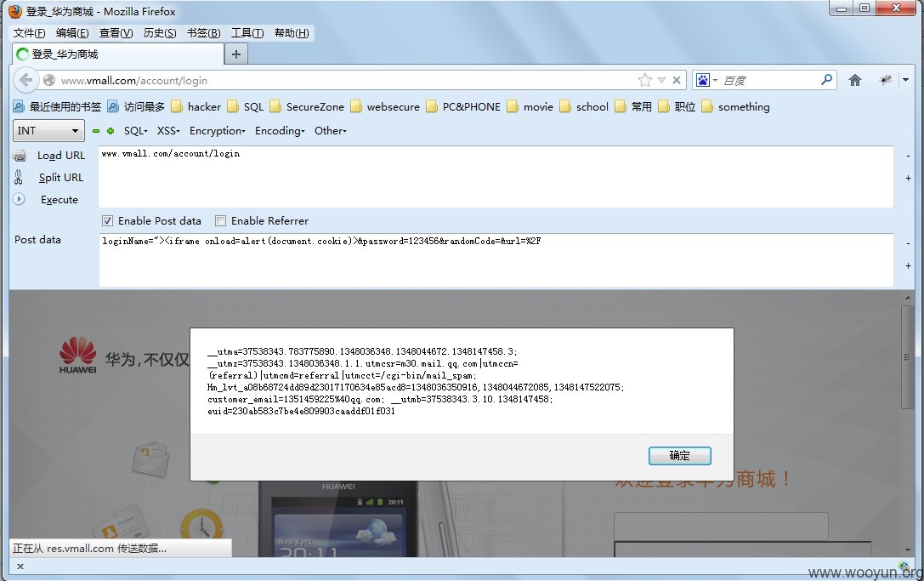The width and height of the screenshot is (924, 581).
Task: Click the HackBar URL text area
Action: [496, 176]
